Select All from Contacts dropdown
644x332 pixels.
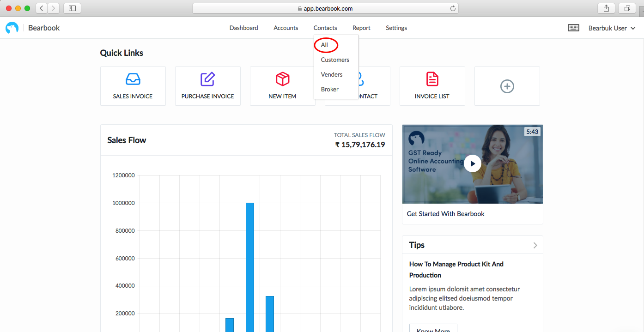(x=325, y=45)
